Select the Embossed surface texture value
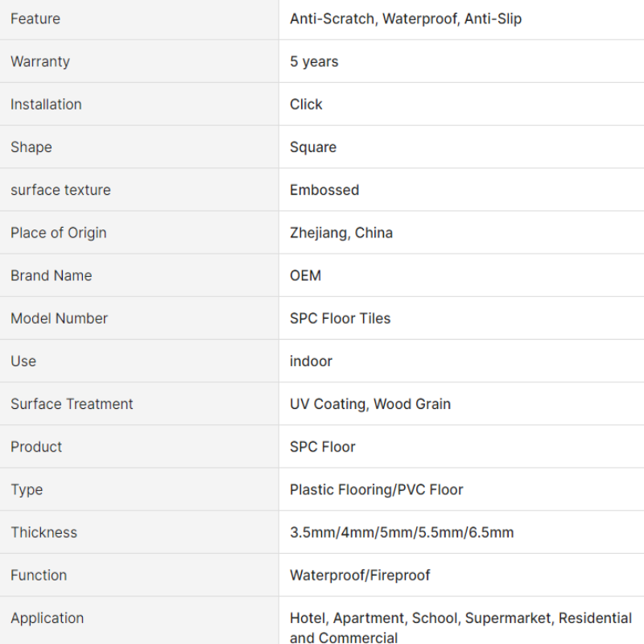Viewport: 644px width, 644px height. point(324,190)
